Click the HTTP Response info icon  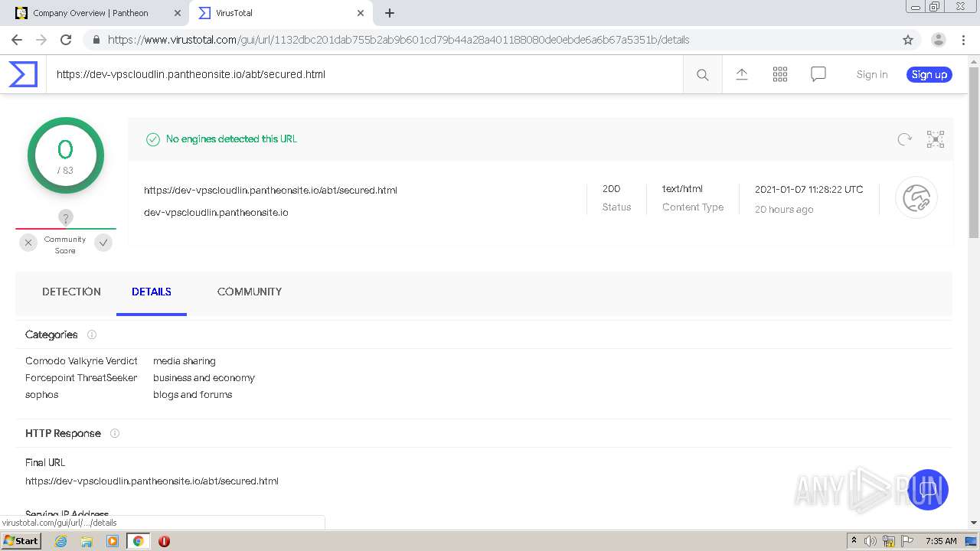click(x=115, y=433)
